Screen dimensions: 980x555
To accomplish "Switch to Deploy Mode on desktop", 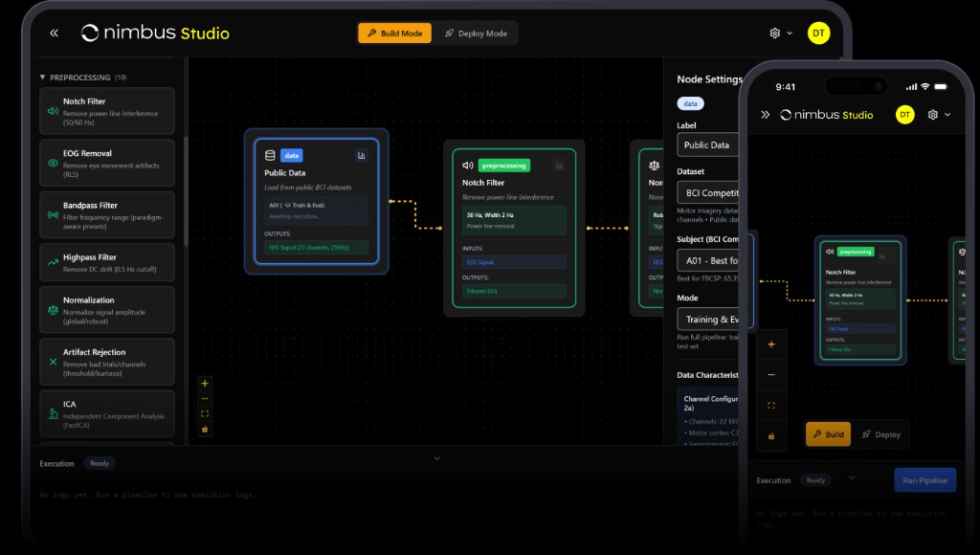I will point(476,33).
